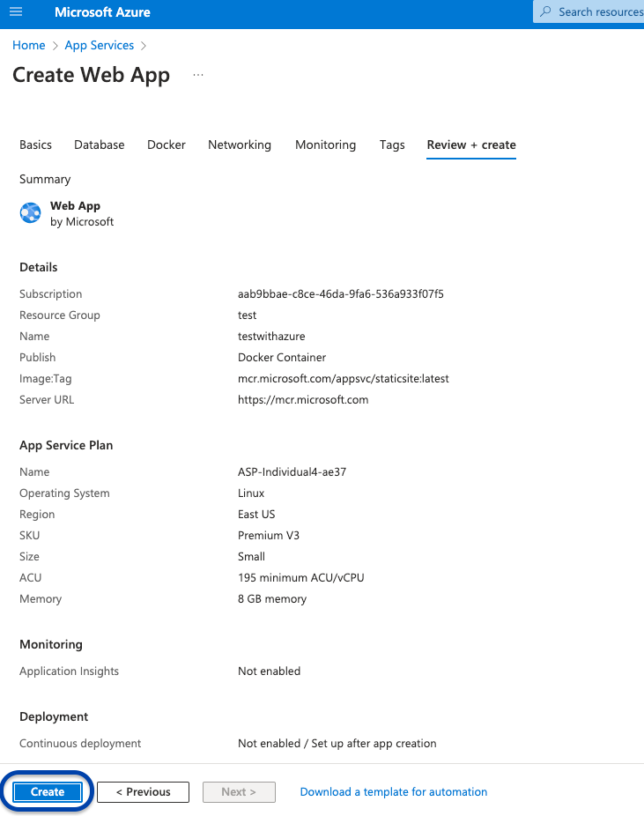Click Server URL https://mcr.microsoft.com
Screen dimensions: 644x816
coord(303,400)
